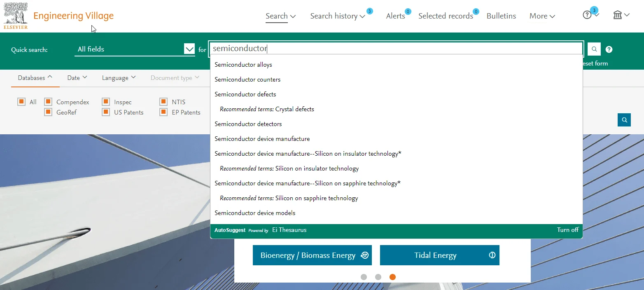Open Selected records page
Screen dimensions: 644x290
pos(446,16)
